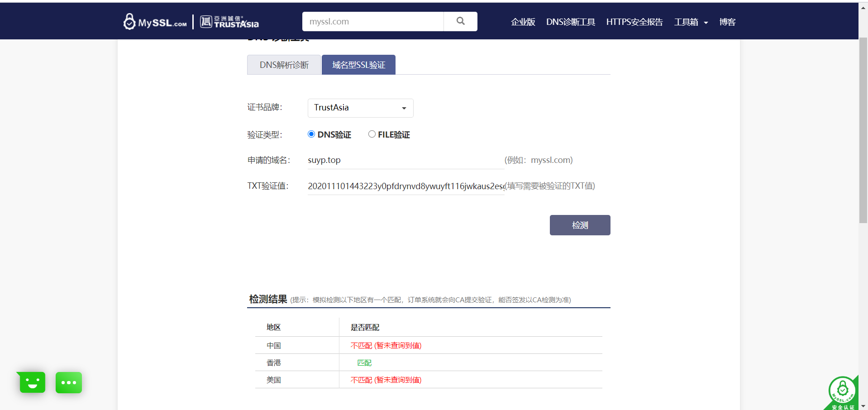
Task: Click the scrollbar up arrow
Action: coord(863,7)
